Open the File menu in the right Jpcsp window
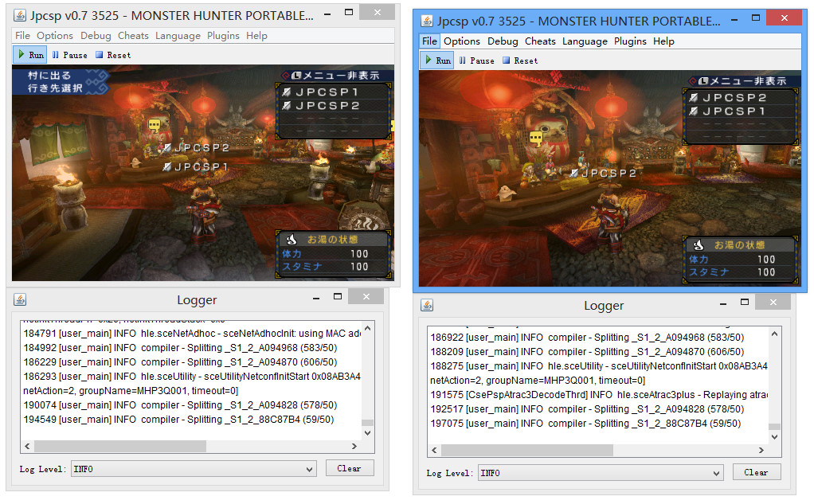This screenshot has width=814, height=504. pos(429,41)
